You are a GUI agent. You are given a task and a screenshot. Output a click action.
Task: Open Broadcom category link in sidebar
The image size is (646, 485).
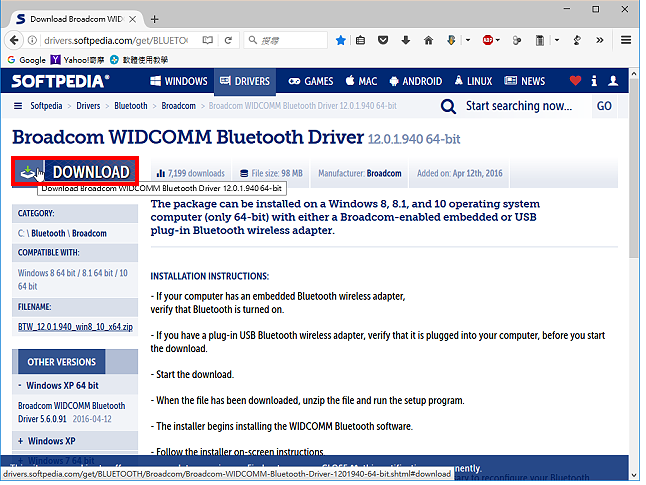pyautogui.click(x=89, y=233)
